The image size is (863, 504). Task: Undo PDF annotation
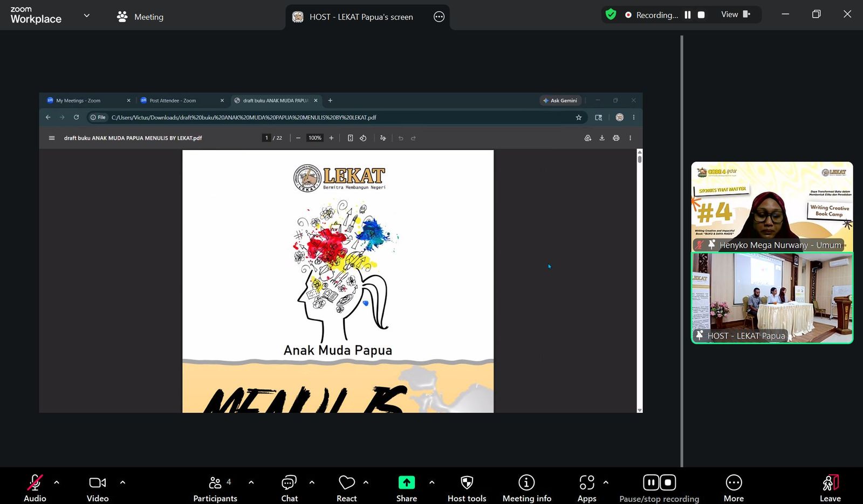pos(401,138)
